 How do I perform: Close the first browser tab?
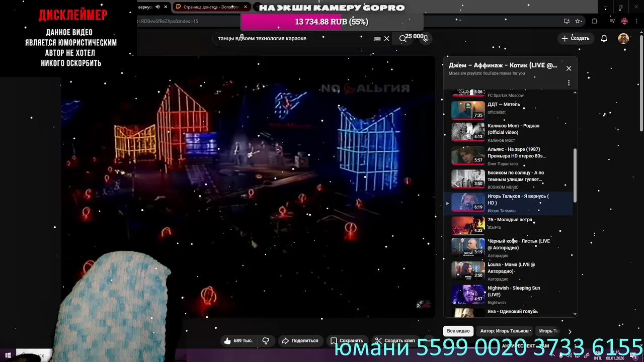click(166, 7)
